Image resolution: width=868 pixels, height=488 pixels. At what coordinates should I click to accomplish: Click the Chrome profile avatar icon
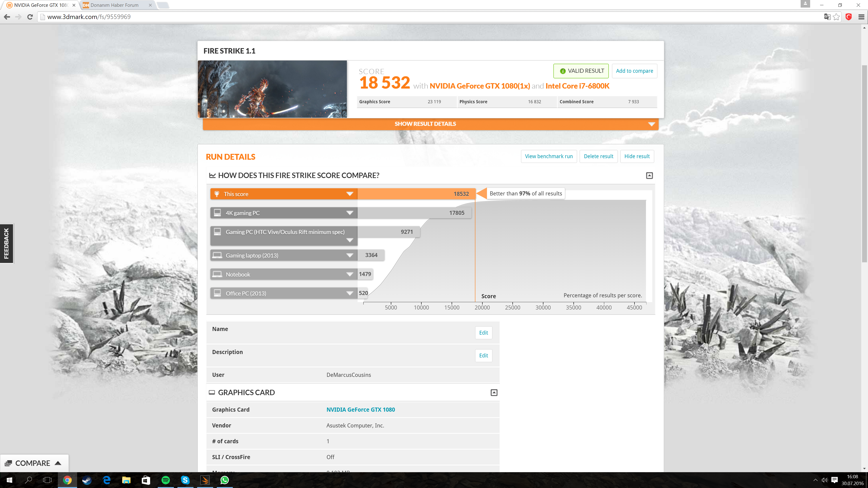point(805,4)
